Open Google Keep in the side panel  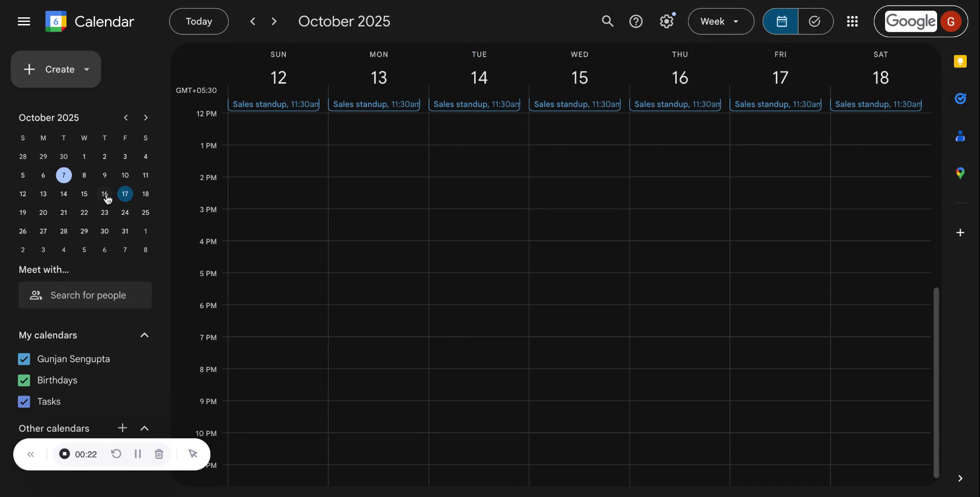click(x=961, y=61)
